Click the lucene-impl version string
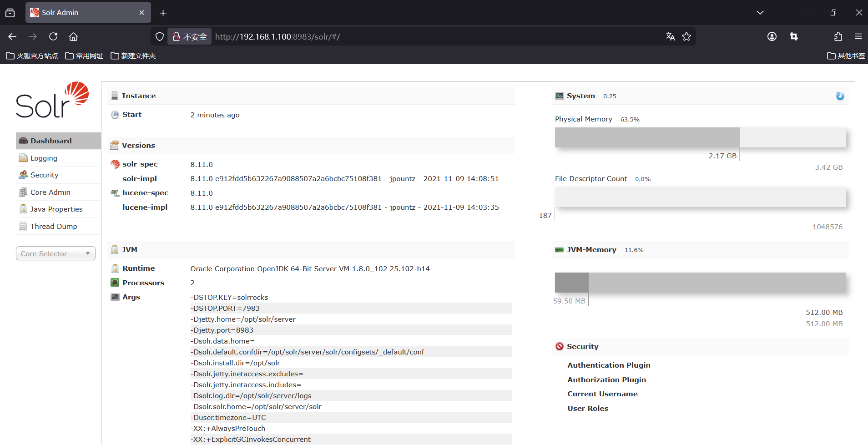 [344, 207]
